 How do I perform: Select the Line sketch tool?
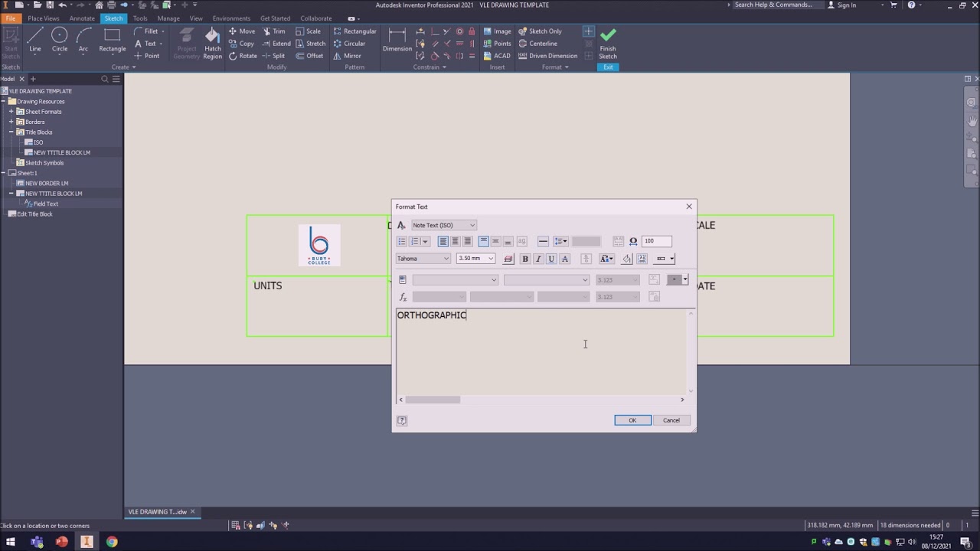[x=35, y=40]
